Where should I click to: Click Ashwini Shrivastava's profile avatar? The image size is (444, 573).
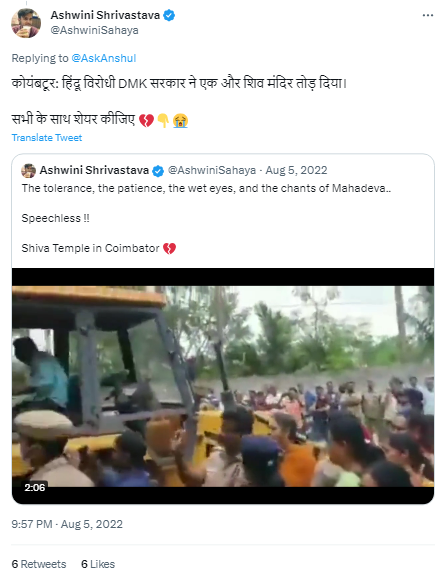point(26,23)
